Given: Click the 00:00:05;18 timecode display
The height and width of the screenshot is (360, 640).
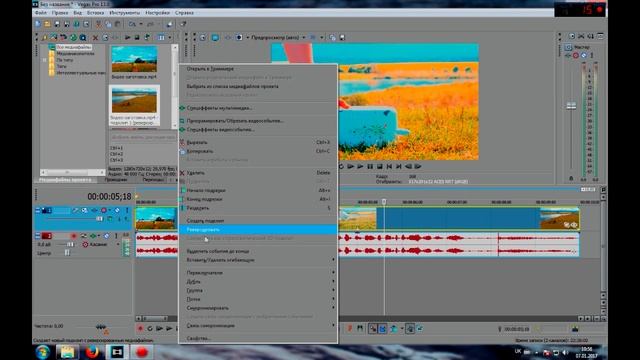Looking at the screenshot, I should tap(109, 197).
